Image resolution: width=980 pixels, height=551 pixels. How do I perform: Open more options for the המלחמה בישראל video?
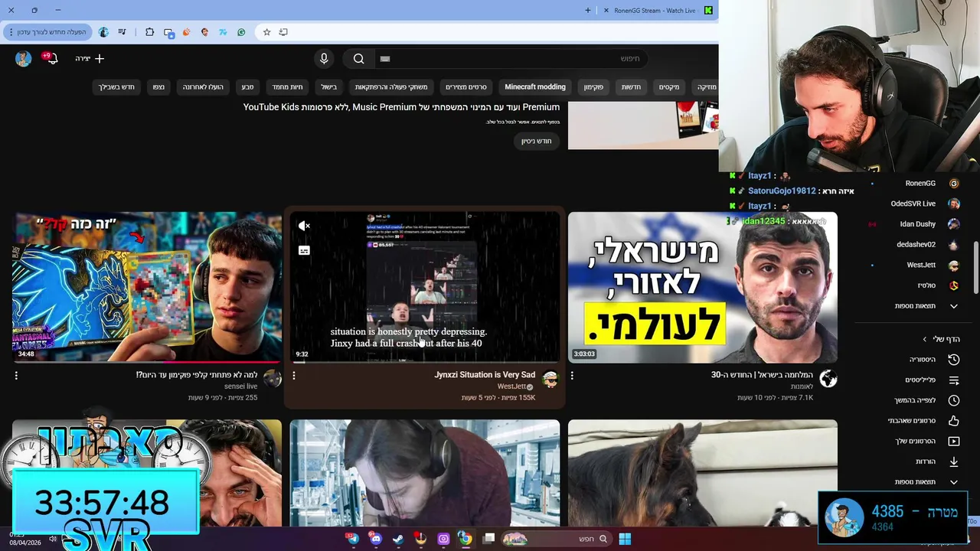(572, 375)
